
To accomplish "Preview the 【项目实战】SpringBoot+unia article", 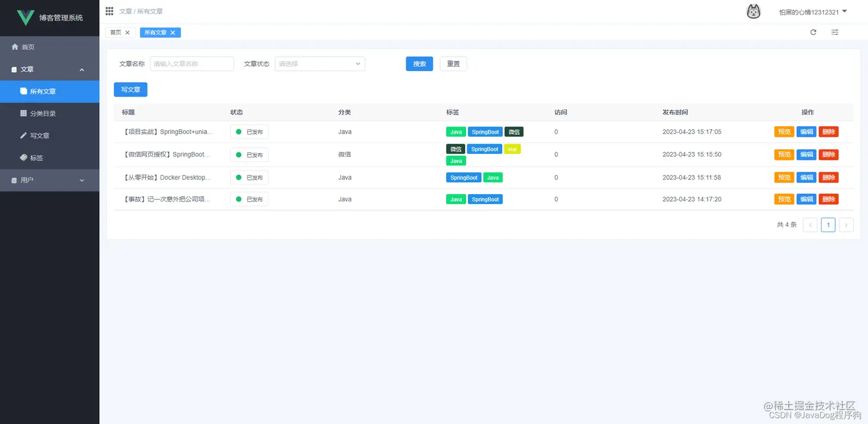I will tap(784, 132).
